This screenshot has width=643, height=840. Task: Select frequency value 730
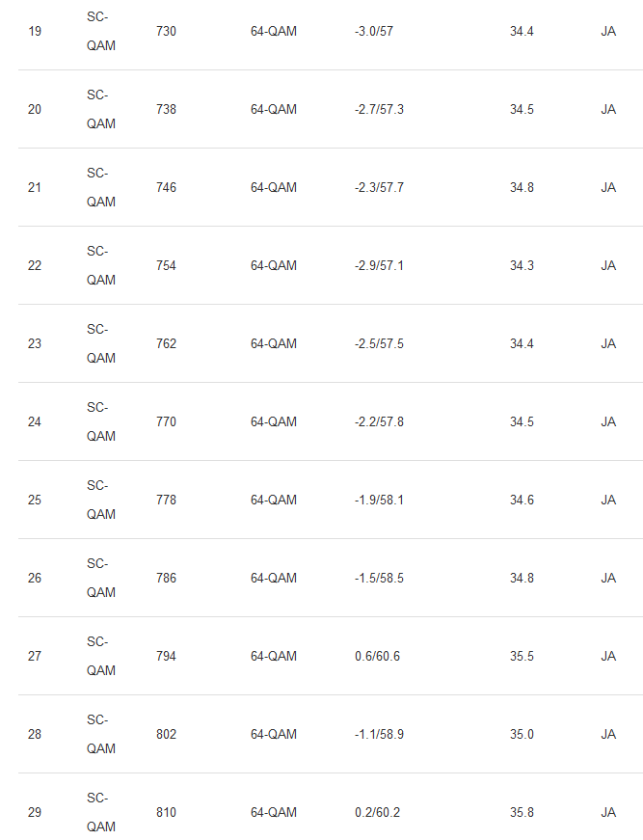pos(166,31)
